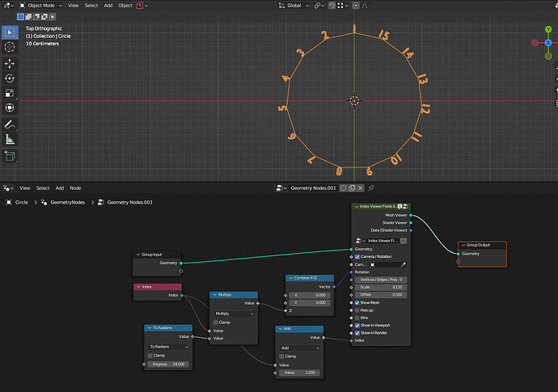Open the Multiply operation dropdown
This screenshot has width=558, height=392.
click(x=235, y=314)
